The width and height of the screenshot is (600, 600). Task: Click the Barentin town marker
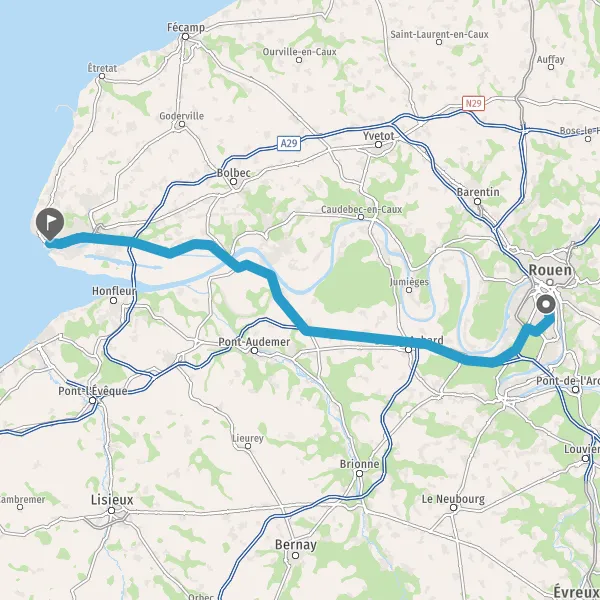point(478,201)
